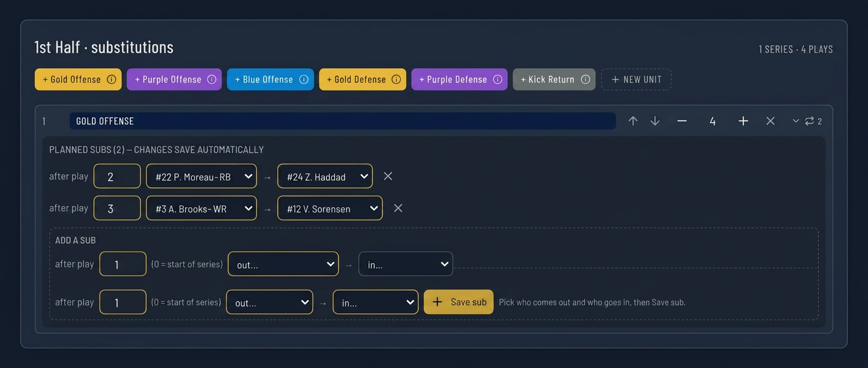
Task: Click the 'PLANNED SUBS (2)' label
Action: point(88,150)
